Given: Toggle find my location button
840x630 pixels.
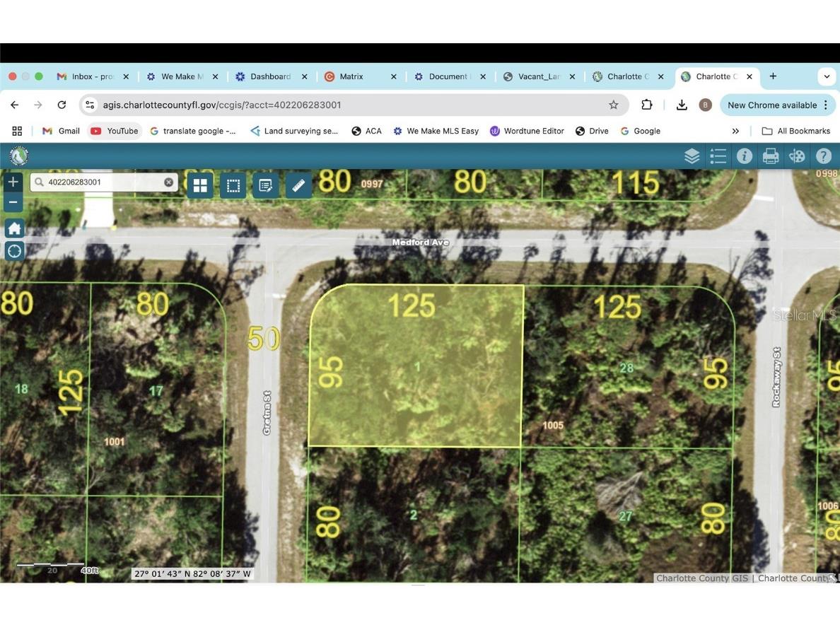Looking at the screenshot, I should pyautogui.click(x=14, y=251).
